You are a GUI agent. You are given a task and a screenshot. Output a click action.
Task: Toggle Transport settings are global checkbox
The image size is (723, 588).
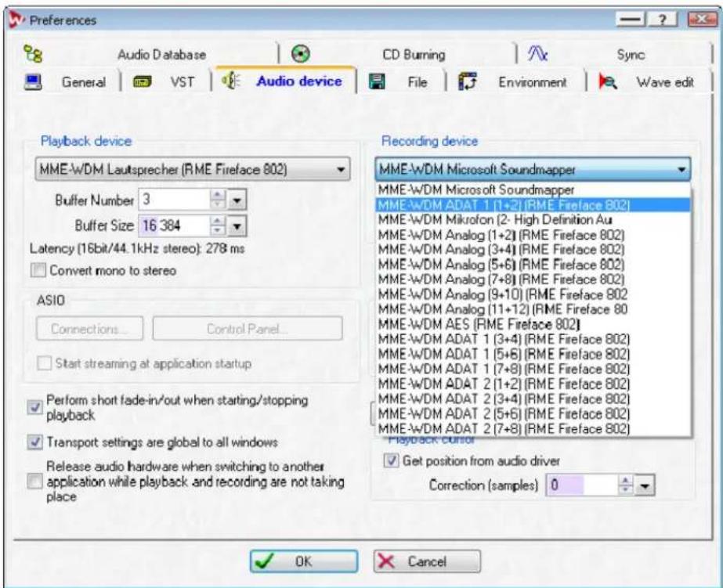pos(35,442)
